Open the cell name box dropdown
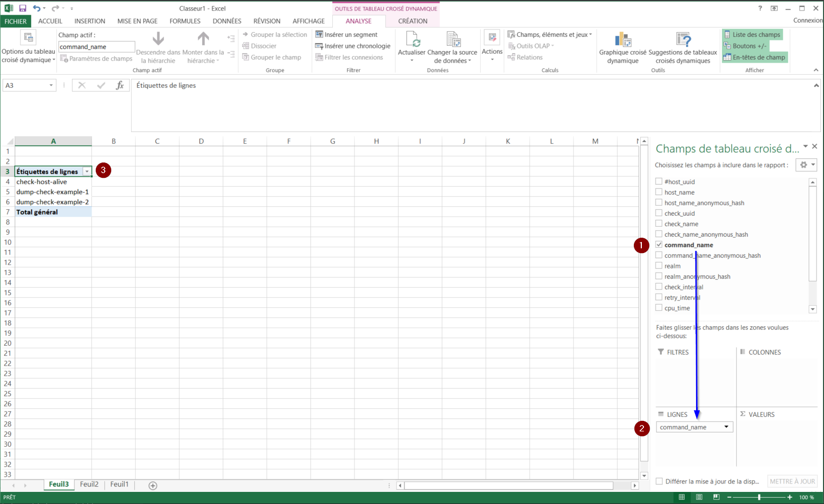Image resolution: width=824 pixels, height=504 pixels. tap(51, 85)
